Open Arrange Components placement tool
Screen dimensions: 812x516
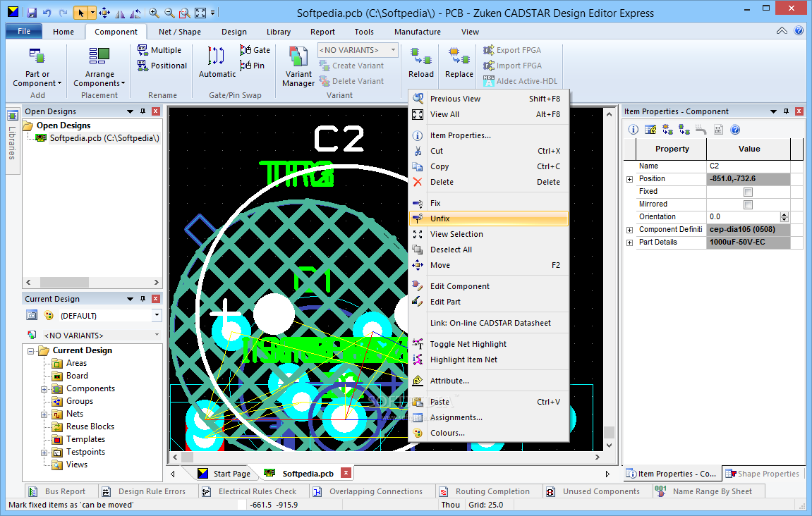99,67
